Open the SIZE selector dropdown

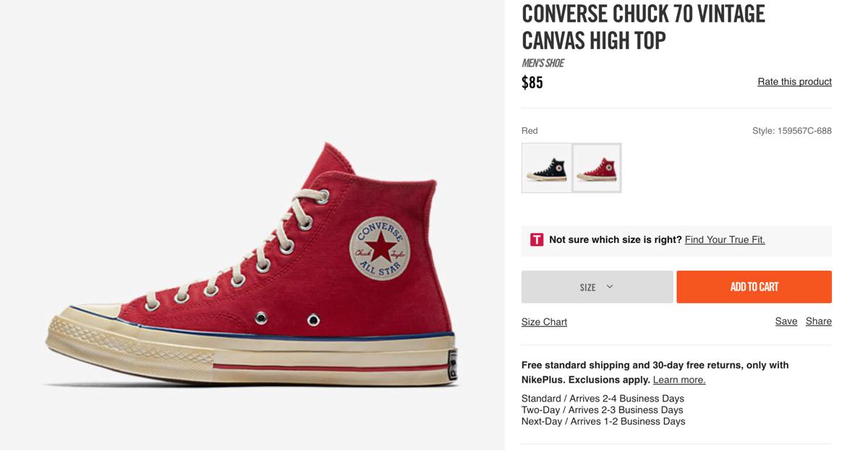(597, 286)
